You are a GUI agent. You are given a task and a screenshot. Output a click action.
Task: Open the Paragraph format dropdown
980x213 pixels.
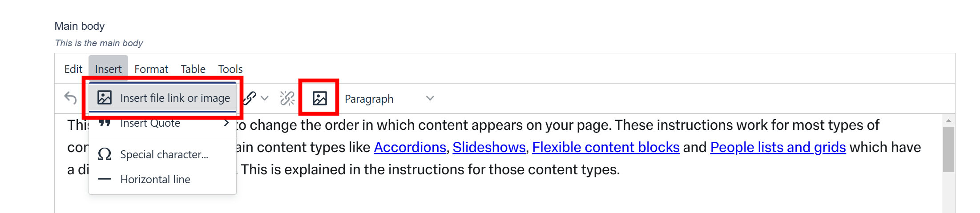pyautogui.click(x=389, y=99)
